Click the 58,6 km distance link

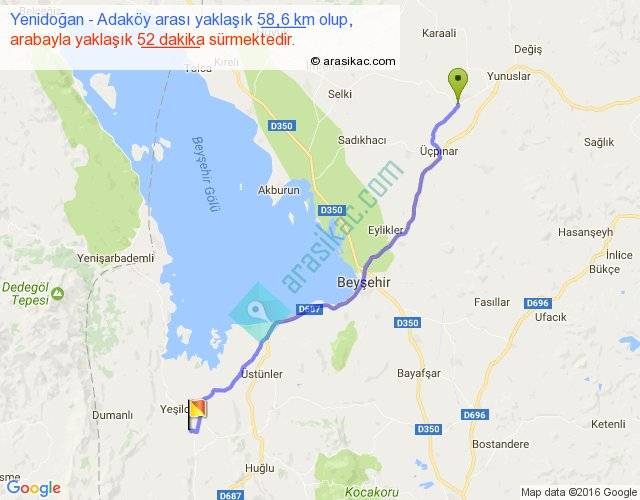point(281,20)
